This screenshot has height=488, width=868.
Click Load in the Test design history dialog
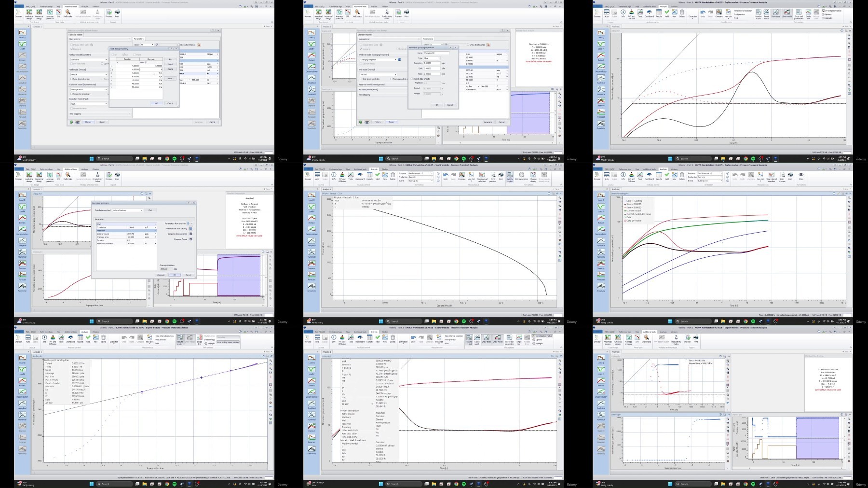click(170, 78)
